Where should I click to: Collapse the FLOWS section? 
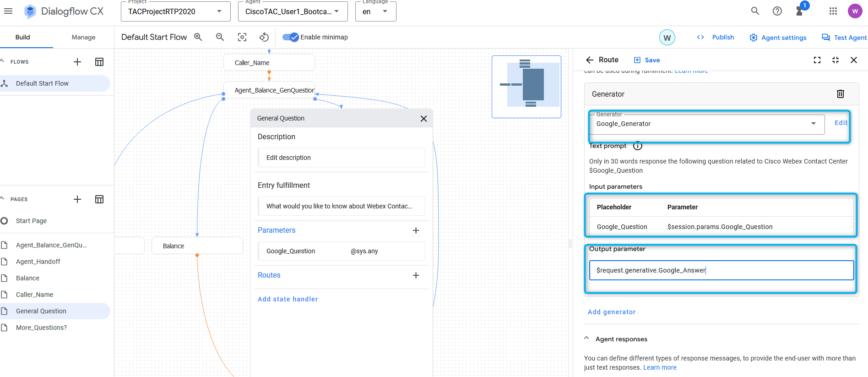[x=2, y=61]
